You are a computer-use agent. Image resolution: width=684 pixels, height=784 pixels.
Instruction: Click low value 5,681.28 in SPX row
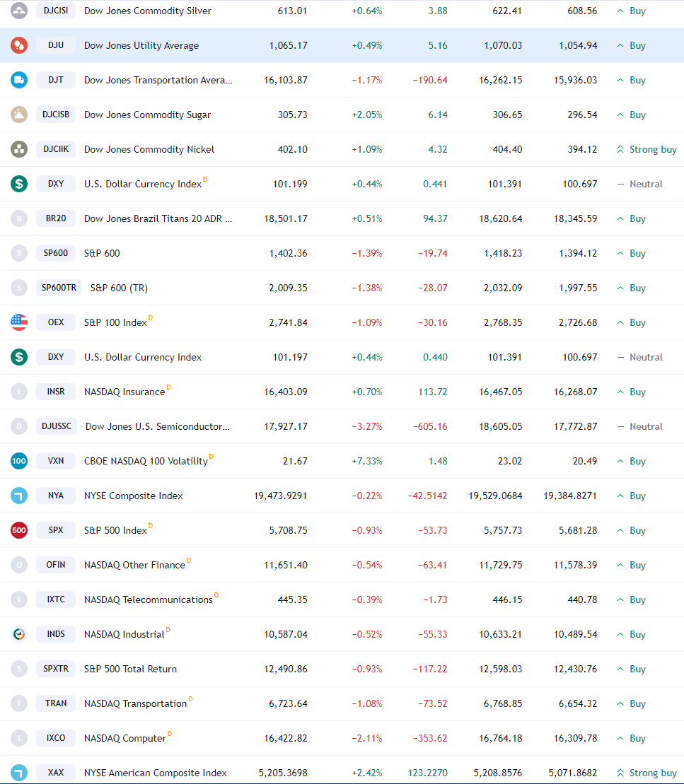click(578, 530)
